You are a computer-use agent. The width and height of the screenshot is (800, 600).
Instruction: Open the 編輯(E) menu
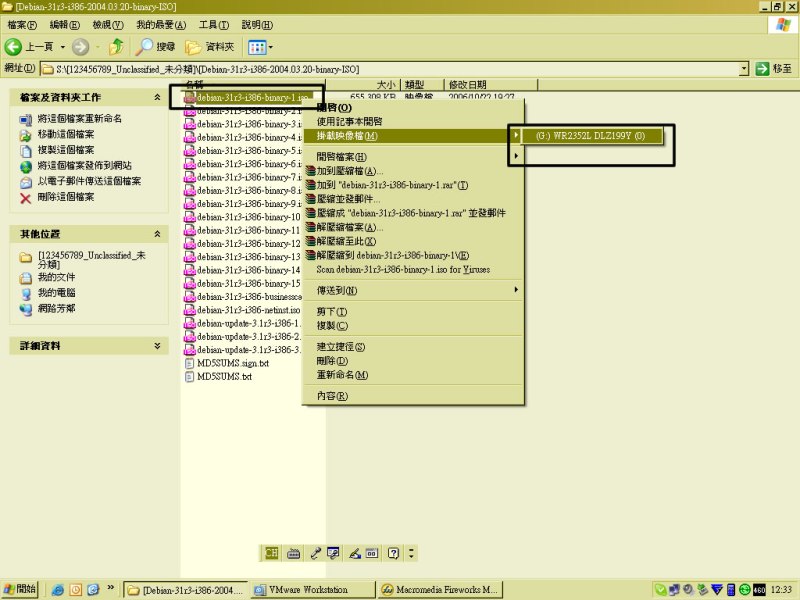click(x=64, y=24)
